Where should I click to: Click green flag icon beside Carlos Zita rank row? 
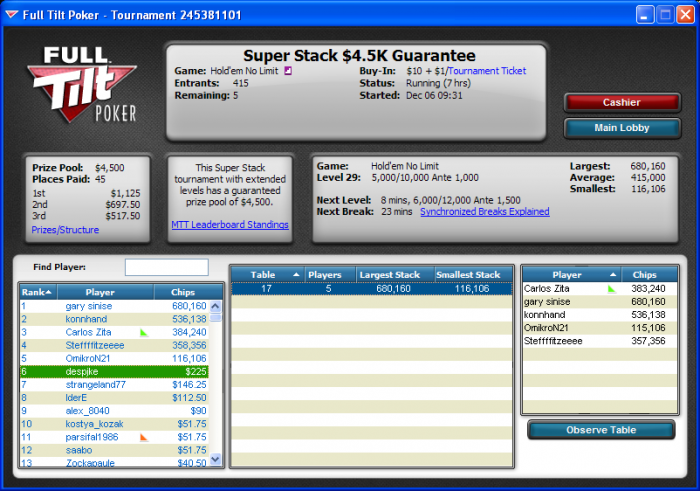pos(143,332)
